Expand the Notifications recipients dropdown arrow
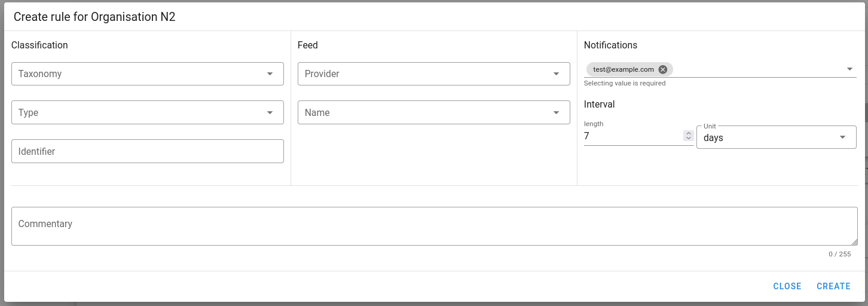868x306 pixels. tap(849, 69)
